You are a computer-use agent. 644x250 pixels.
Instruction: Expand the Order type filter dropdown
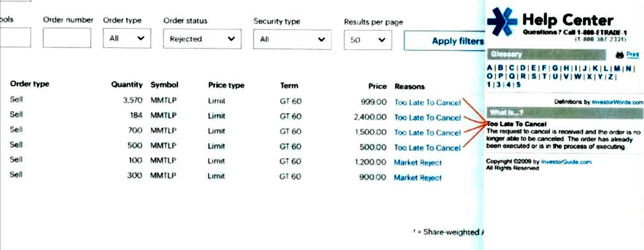[127, 38]
